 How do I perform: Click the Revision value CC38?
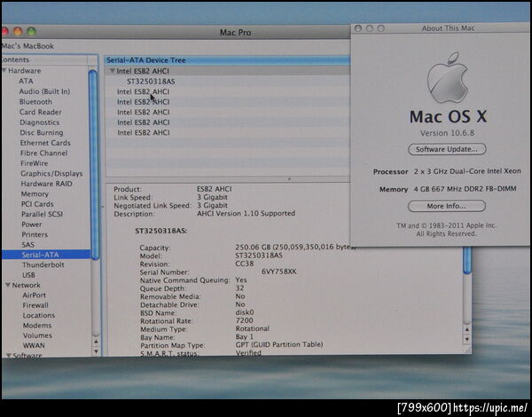coord(245,264)
